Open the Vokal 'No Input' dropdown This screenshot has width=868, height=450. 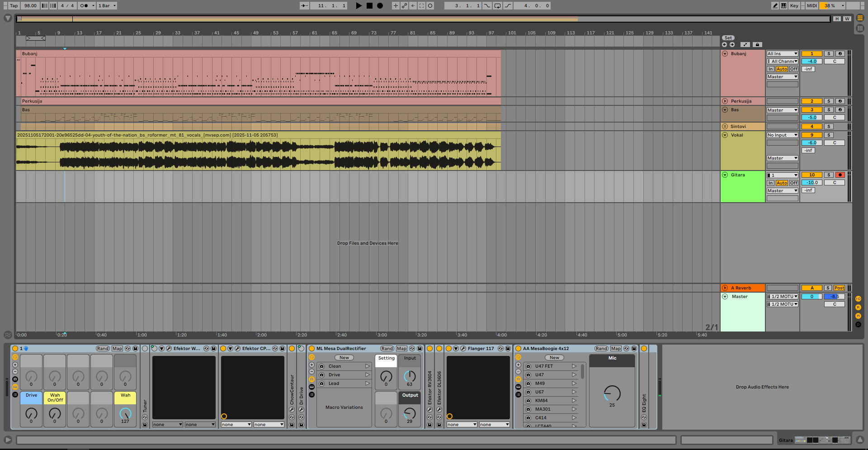coord(782,135)
